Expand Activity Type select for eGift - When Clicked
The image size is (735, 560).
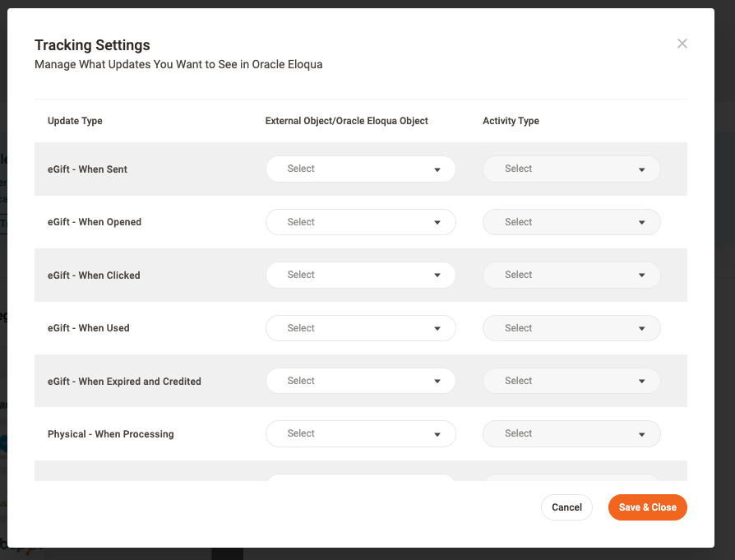point(571,275)
